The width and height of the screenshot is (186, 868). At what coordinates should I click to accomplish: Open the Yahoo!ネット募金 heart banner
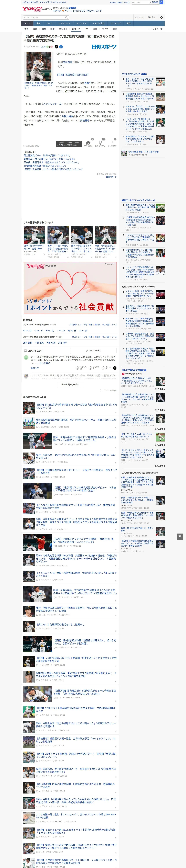(70, 287)
